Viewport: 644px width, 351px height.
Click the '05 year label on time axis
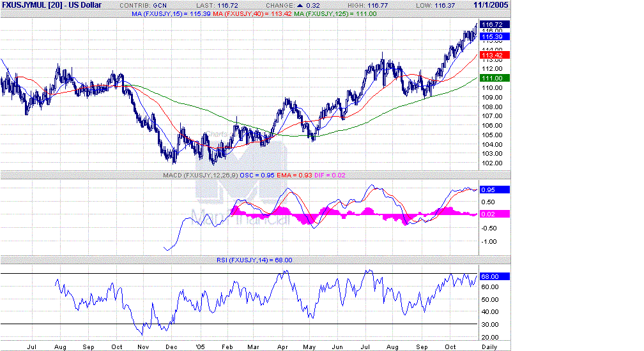pos(199,347)
